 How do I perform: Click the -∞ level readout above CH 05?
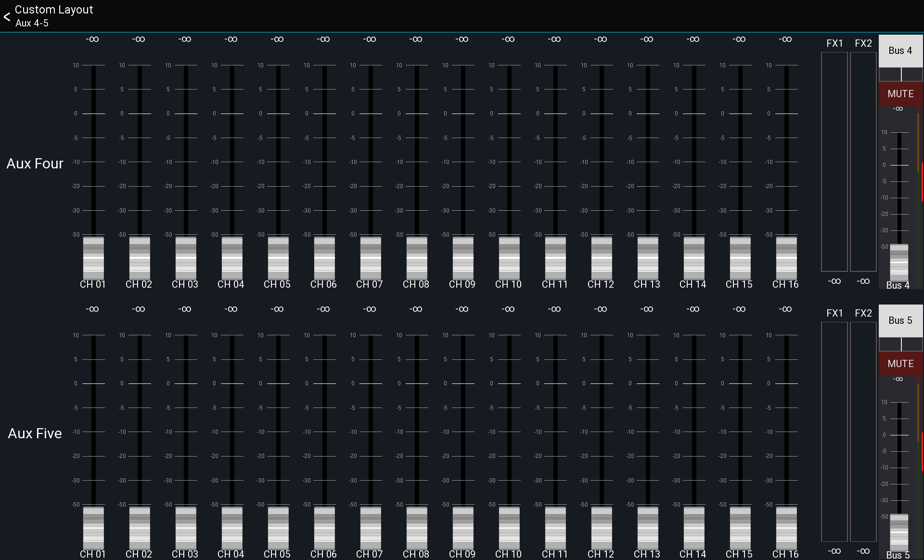point(277,39)
